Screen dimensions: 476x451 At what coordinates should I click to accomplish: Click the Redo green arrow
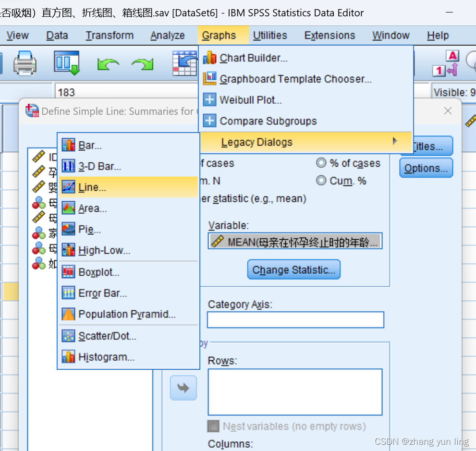143,64
